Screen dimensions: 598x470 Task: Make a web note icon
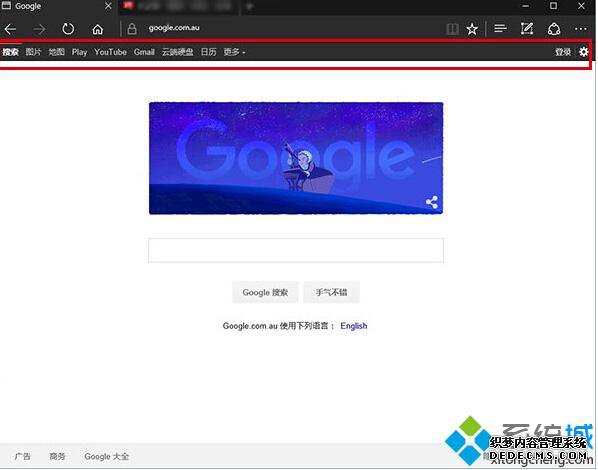(527, 29)
